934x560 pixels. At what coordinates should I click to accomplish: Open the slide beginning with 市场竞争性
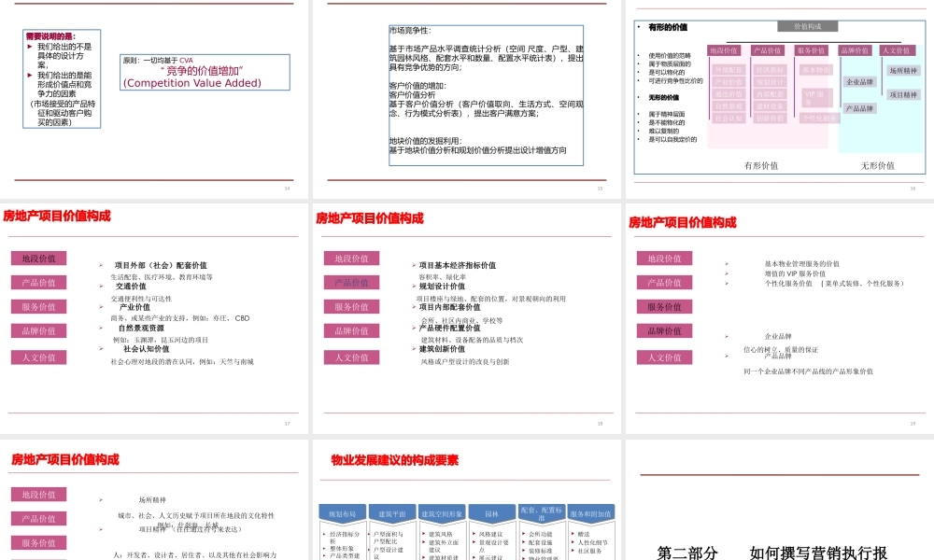466,98
